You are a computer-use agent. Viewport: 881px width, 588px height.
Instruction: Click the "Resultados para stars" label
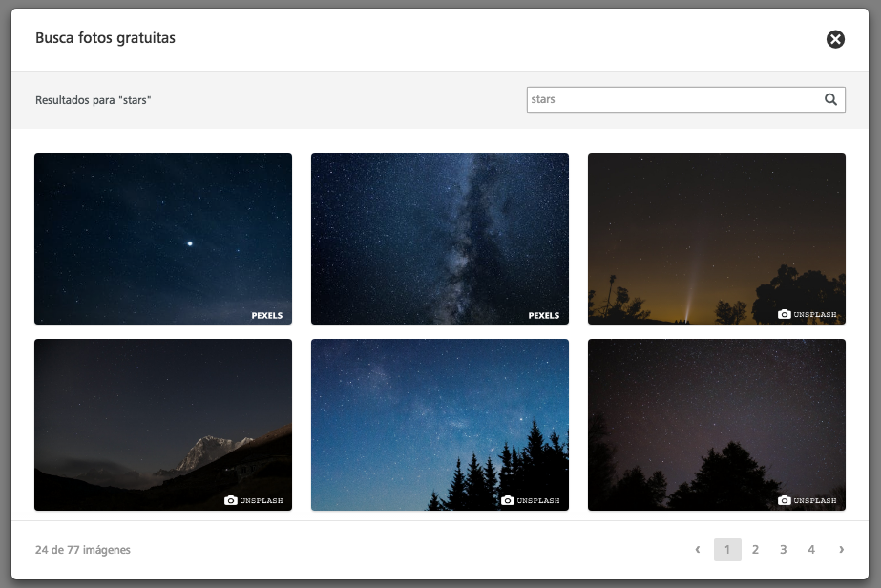[x=94, y=100]
